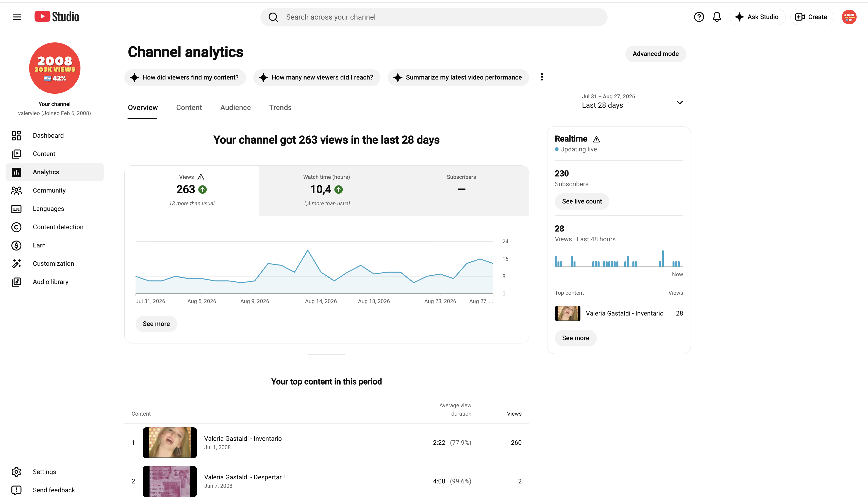868x503 pixels.
Task: Click the Languages subtitles icon
Action: click(x=16, y=209)
